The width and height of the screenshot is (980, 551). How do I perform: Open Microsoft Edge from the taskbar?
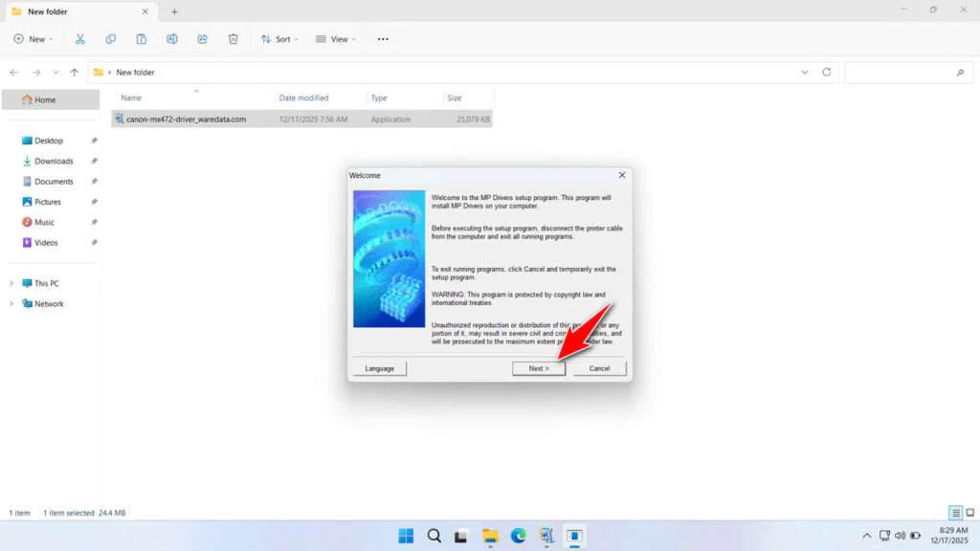519,536
